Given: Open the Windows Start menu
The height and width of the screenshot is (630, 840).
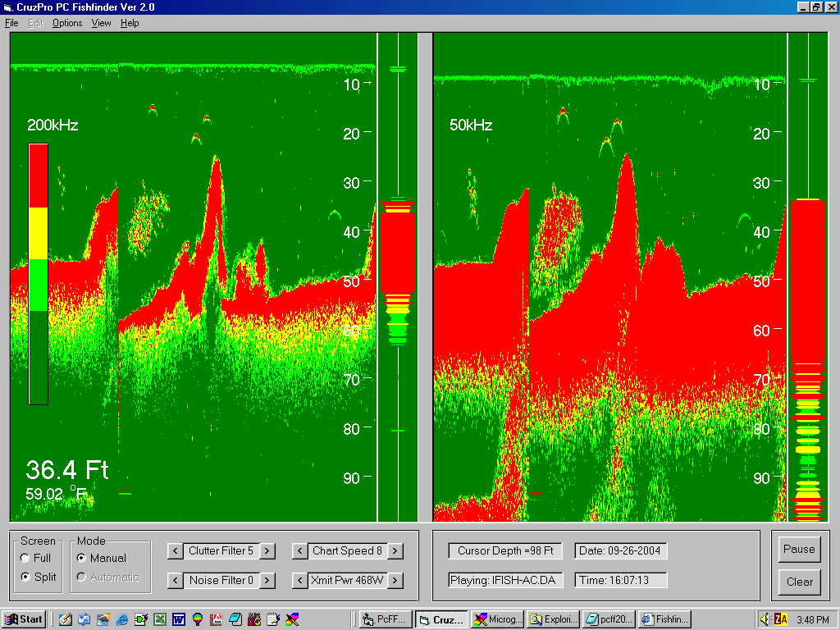Looking at the screenshot, I should click(23, 620).
